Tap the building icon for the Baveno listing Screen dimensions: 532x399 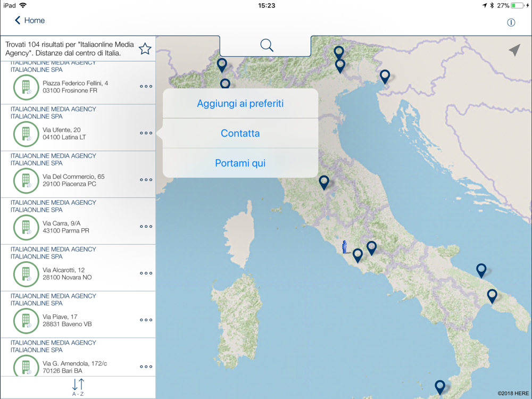tap(26, 321)
